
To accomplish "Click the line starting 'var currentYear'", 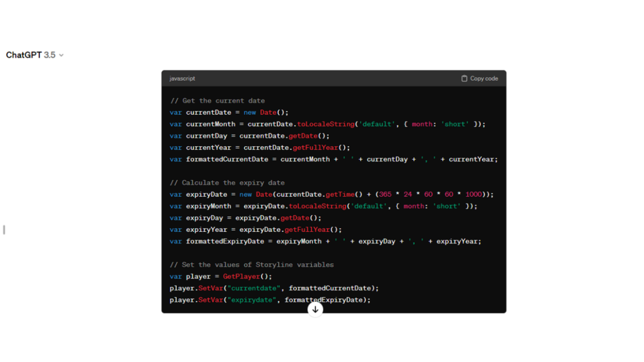I will tap(260, 147).
